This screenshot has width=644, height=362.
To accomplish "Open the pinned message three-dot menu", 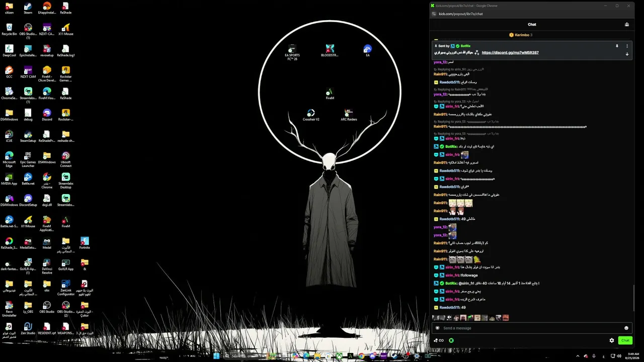I will 627,46.
